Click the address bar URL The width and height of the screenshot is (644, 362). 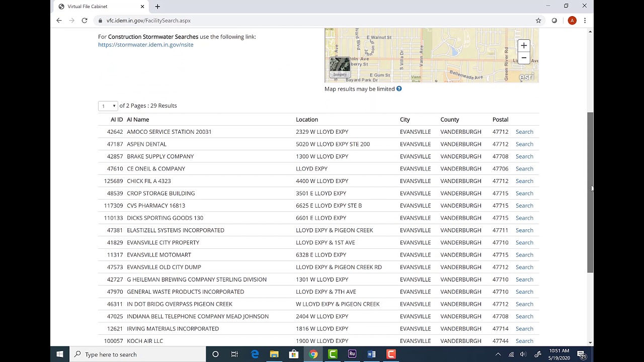tap(148, 21)
